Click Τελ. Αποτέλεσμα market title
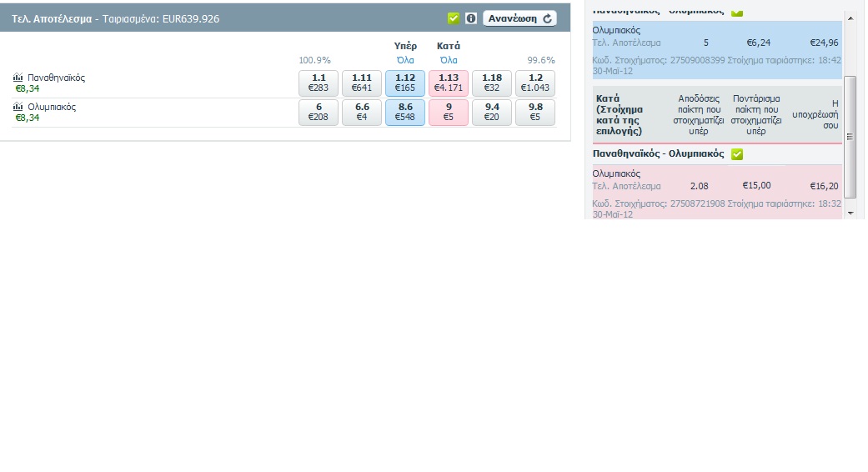 (52, 19)
